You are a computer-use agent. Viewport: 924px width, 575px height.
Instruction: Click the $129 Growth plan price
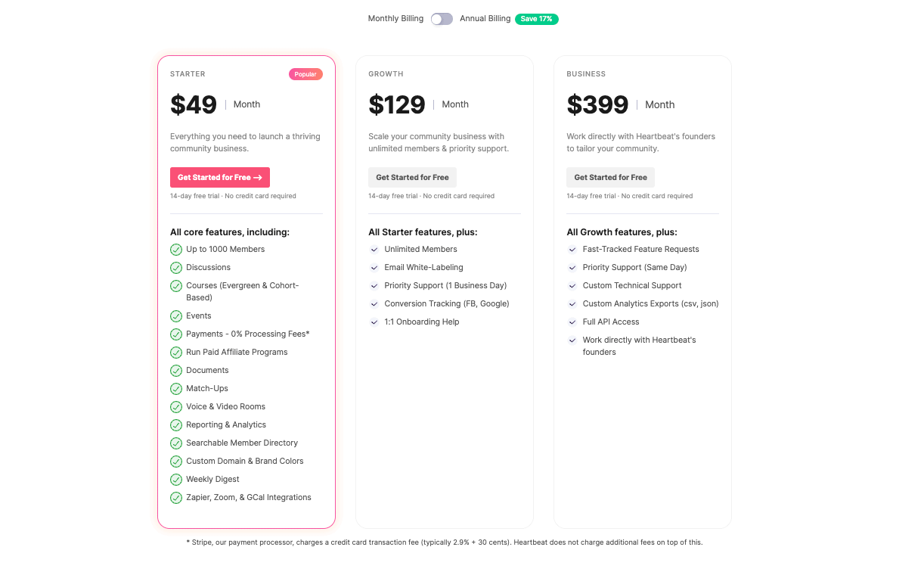(x=397, y=104)
